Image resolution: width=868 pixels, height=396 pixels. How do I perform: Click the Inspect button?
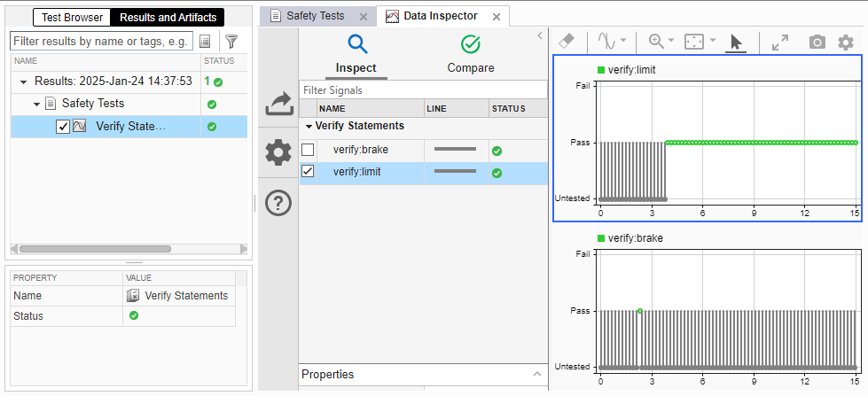(x=356, y=54)
